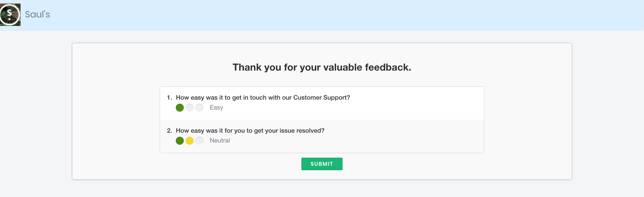Select third rating circle for question 2

(199, 141)
